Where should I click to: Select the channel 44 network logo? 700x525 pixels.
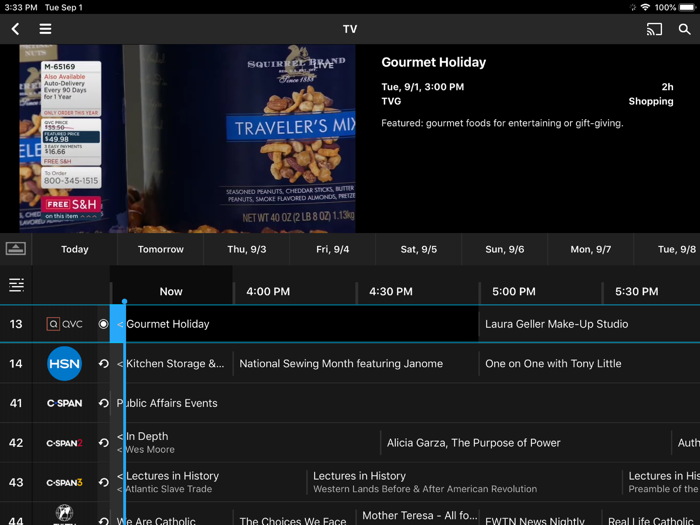point(64,514)
